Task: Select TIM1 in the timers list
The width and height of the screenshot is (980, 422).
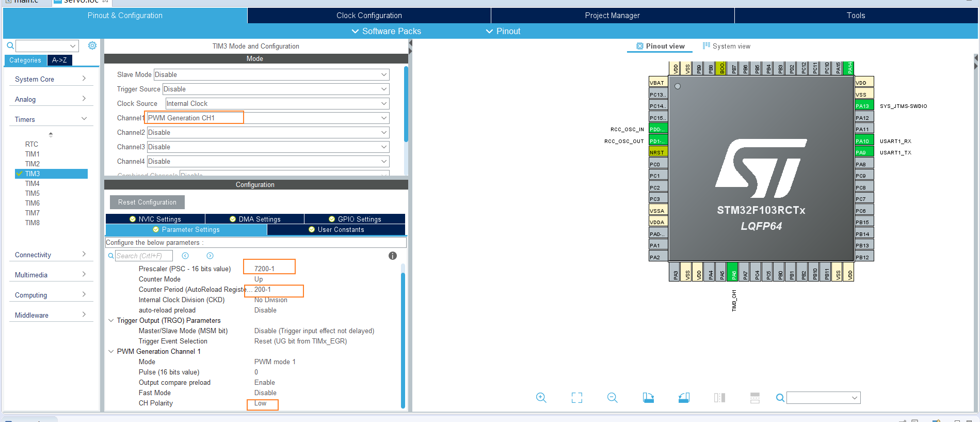Action: [x=33, y=154]
